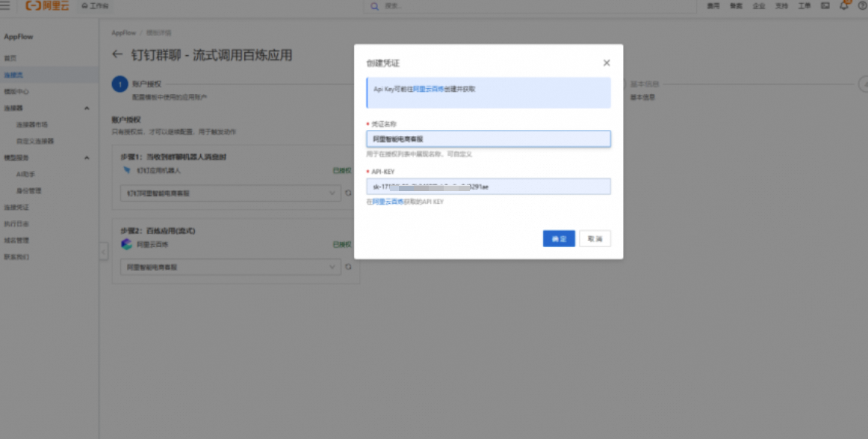Open the 钉钉阿里智能电商客服 dropdown

[230, 193]
